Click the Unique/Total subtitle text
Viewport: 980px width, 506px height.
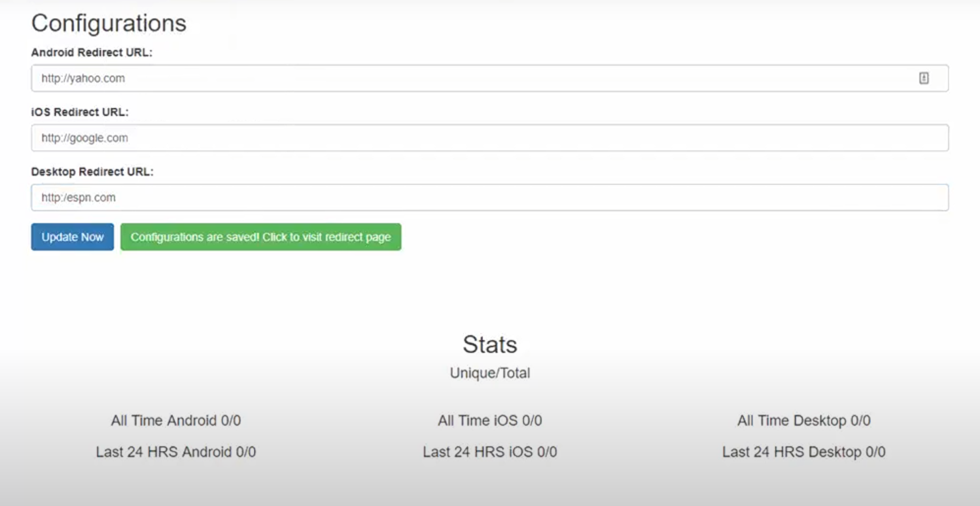489,373
